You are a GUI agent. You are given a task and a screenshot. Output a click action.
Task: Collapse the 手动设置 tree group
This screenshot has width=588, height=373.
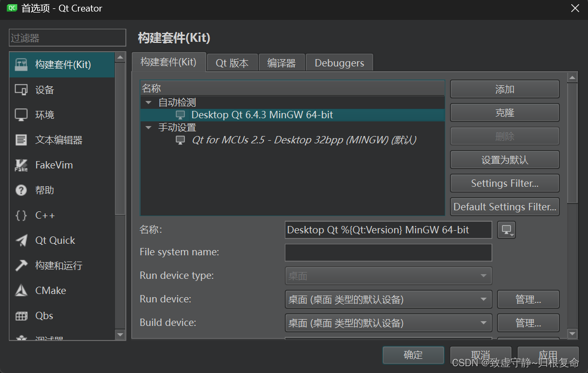pyautogui.click(x=148, y=128)
